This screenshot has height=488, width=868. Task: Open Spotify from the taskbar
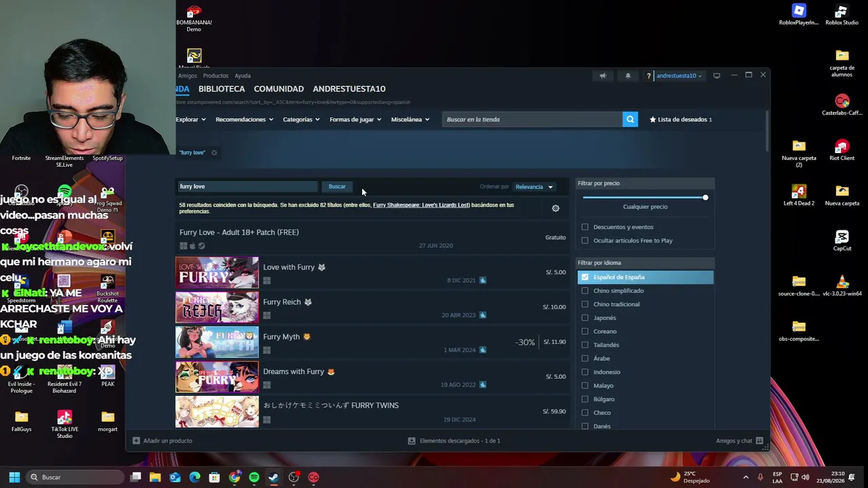coord(254,477)
